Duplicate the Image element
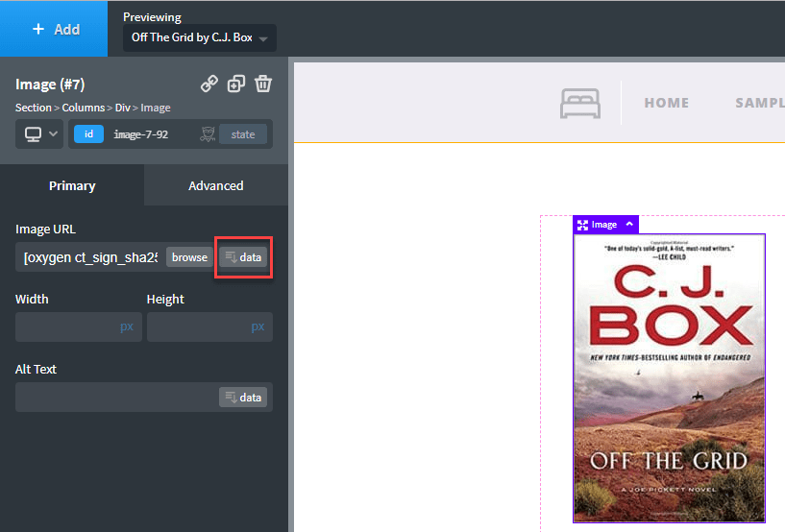Screen dimensions: 785x532 (x=235, y=85)
